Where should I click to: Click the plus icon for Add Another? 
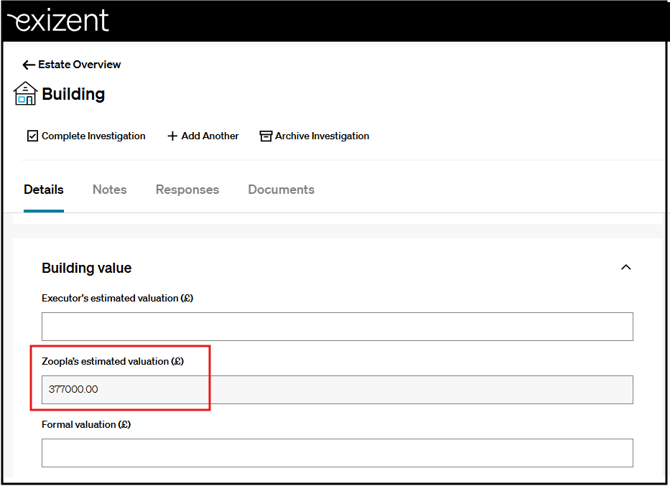(x=172, y=136)
